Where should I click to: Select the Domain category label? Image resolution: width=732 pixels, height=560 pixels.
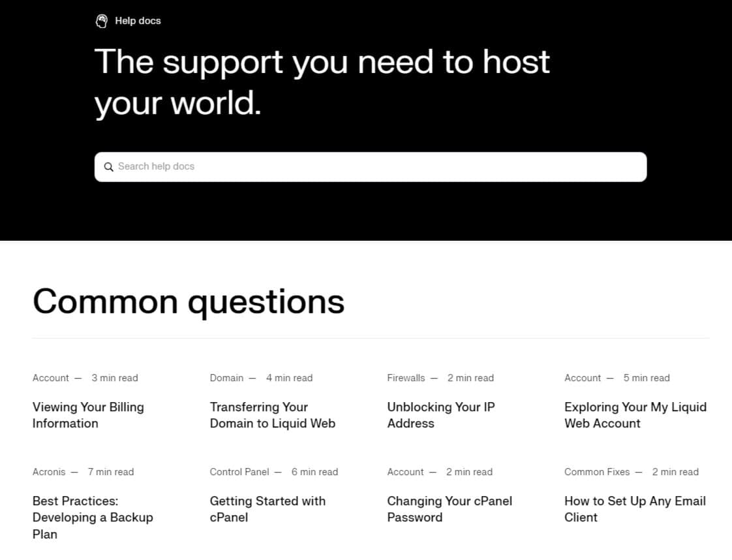(226, 378)
